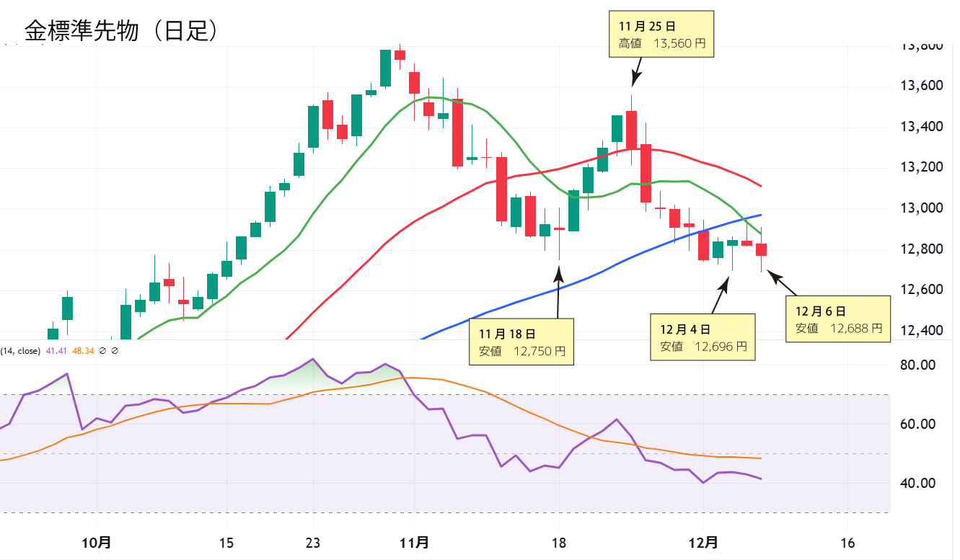960x560 pixels.
Task: Click the 13,600 price axis label
Action: pyautogui.click(x=922, y=86)
